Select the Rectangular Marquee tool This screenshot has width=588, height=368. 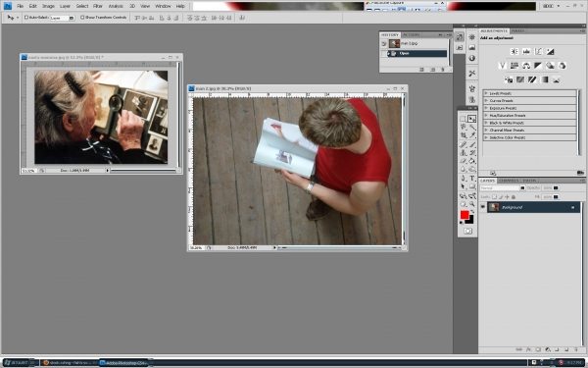463,119
